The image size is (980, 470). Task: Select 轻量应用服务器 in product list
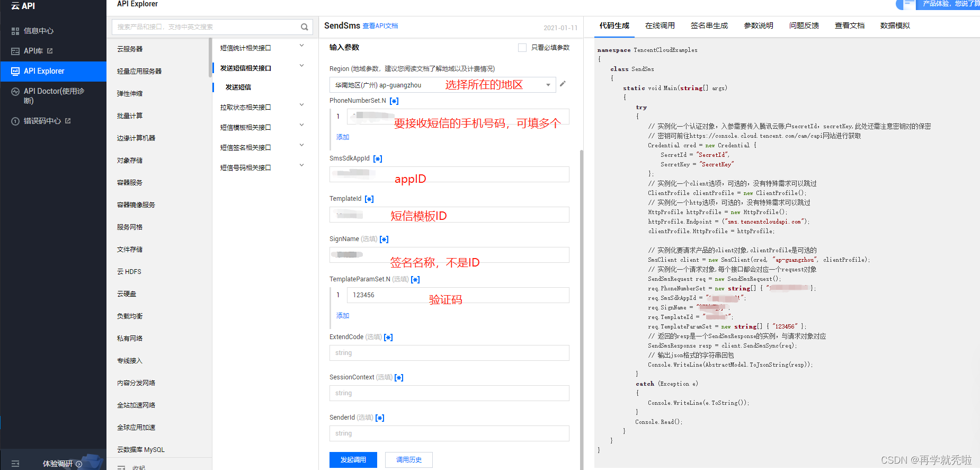pyautogui.click(x=139, y=71)
